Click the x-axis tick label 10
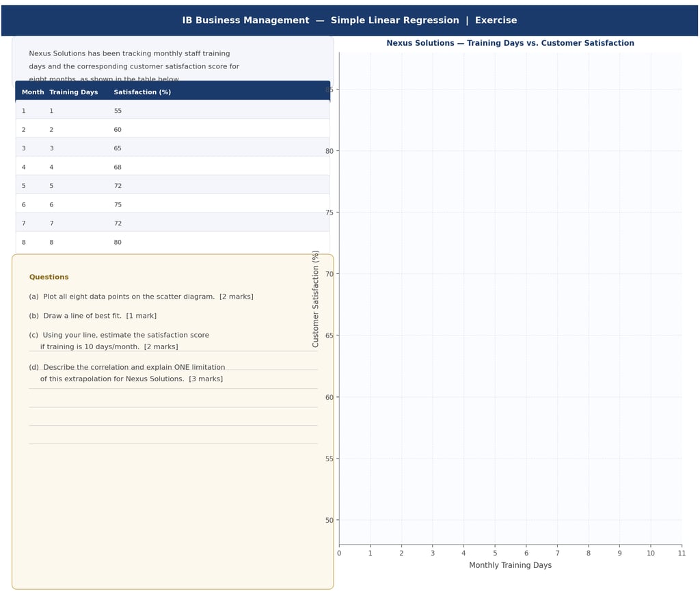The width and height of the screenshot is (700, 600). click(x=651, y=553)
